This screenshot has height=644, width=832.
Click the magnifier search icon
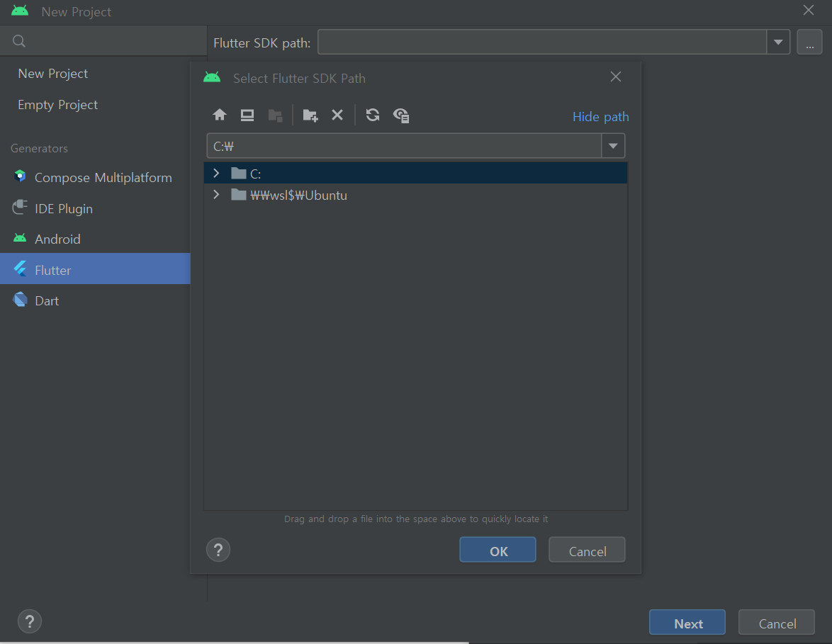pos(19,41)
